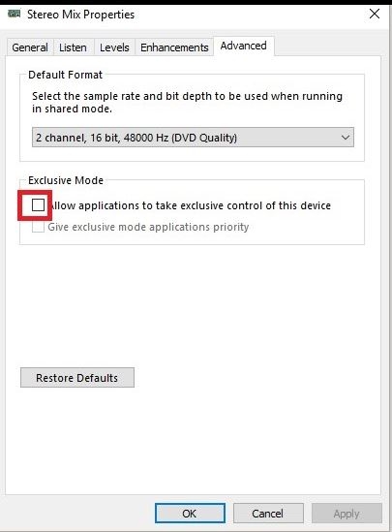The image size is (392, 532).
Task: Open the Listen tab
Action: [73, 47]
